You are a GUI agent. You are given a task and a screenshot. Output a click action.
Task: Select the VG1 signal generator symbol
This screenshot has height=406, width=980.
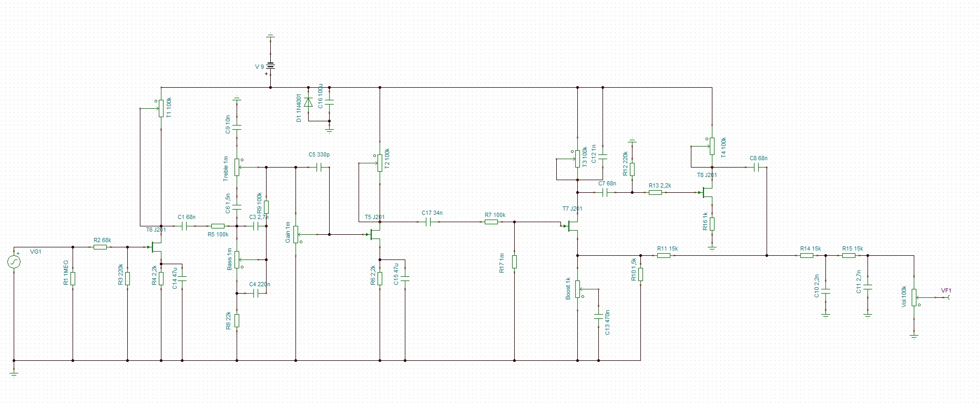coord(14,261)
